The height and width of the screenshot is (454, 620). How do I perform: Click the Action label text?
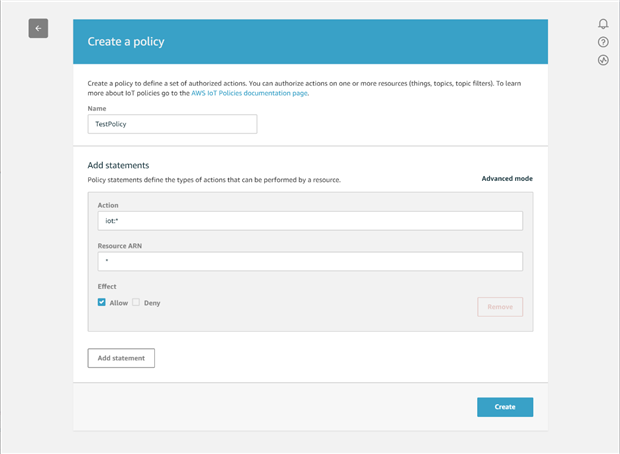[x=108, y=205]
